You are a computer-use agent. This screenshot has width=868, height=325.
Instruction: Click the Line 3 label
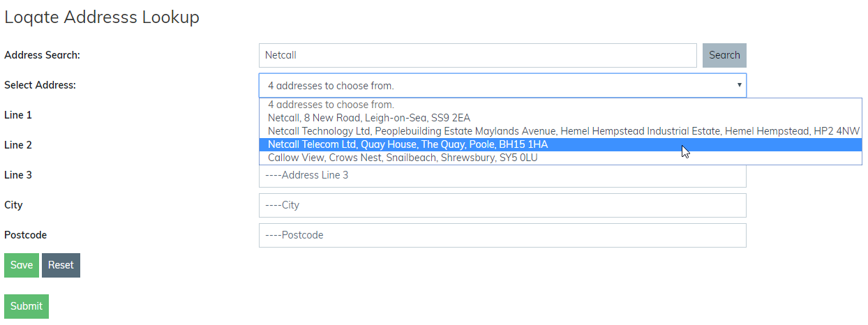coord(18,175)
